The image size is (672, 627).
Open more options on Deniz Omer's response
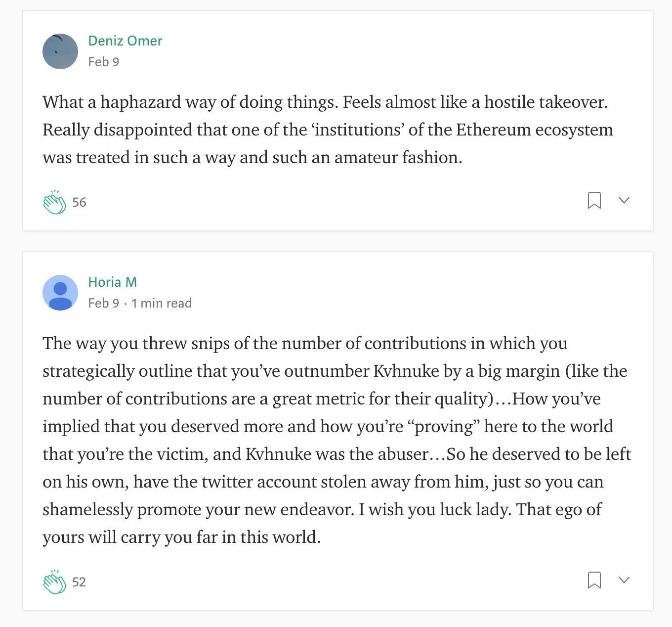click(x=624, y=200)
